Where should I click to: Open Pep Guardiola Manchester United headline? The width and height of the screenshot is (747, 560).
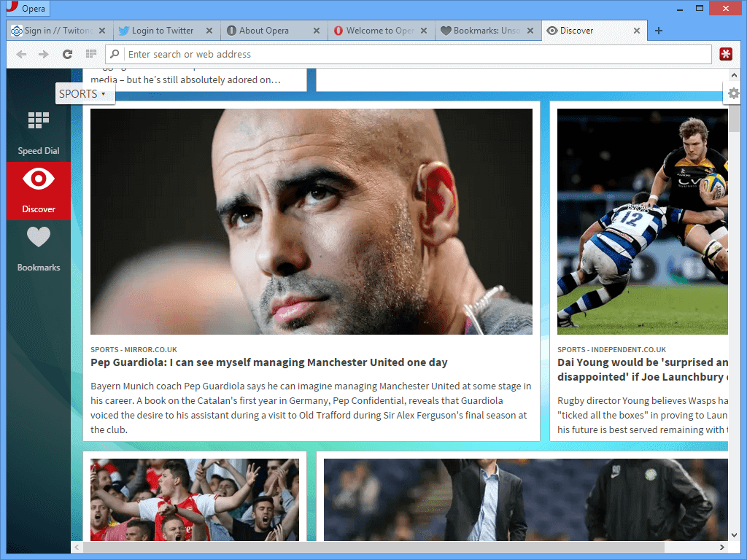coord(269,362)
